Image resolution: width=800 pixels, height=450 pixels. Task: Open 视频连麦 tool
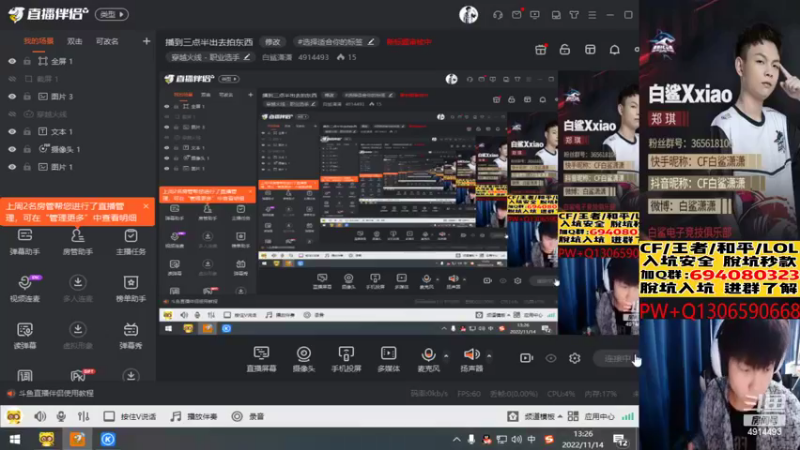(24, 289)
